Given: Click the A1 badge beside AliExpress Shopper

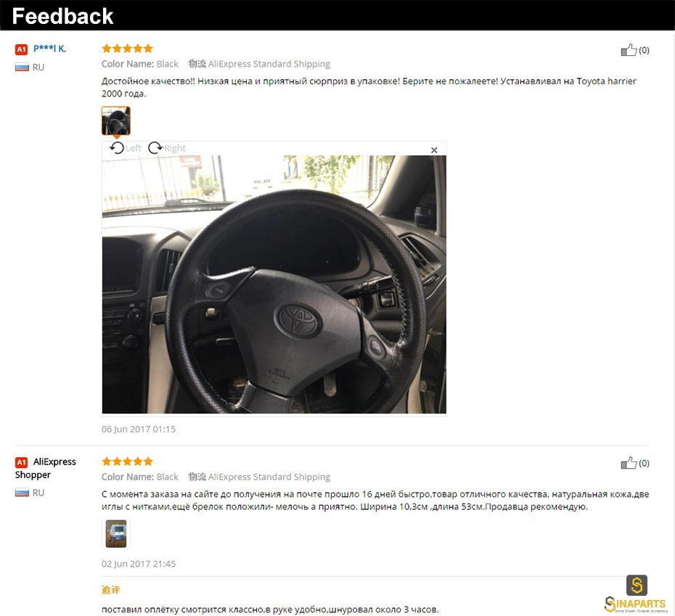Looking at the screenshot, I should (21, 462).
